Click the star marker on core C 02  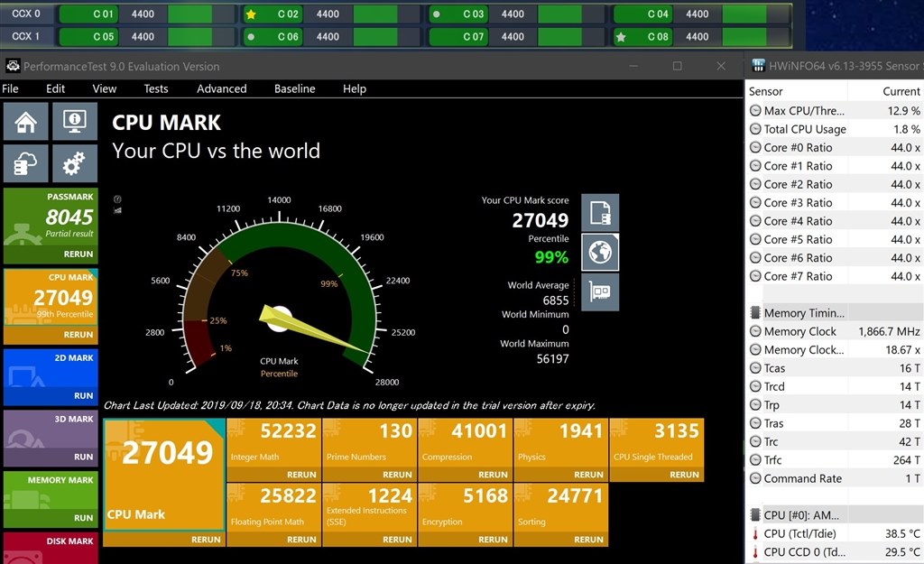click(251, 14)
